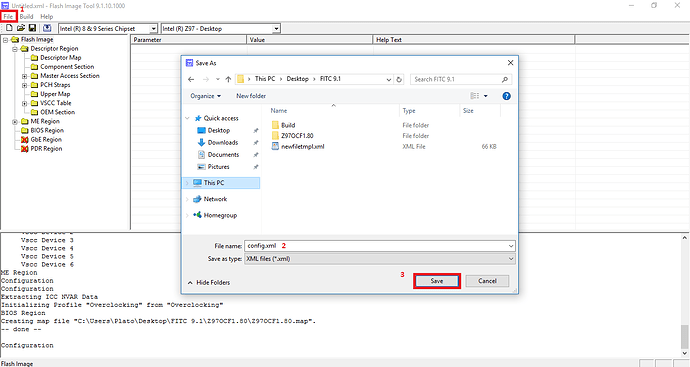Click the Help Text column header
This screenshot has width=690, height=367.
point(474,40)
